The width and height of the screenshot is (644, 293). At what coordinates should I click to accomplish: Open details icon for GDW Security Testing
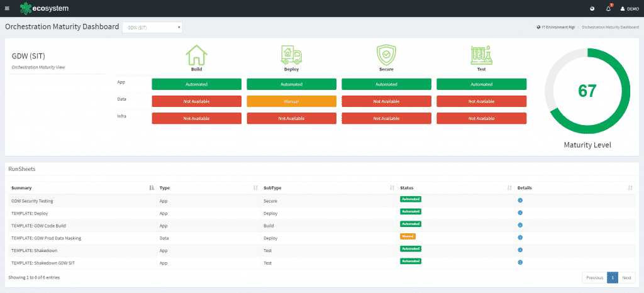(520, 201)
